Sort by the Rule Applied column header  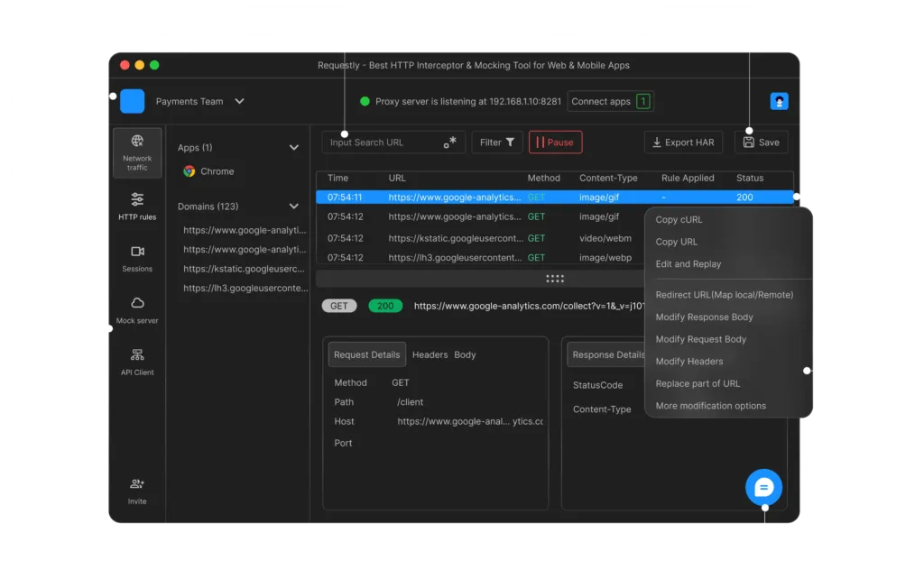pos(688,179)
